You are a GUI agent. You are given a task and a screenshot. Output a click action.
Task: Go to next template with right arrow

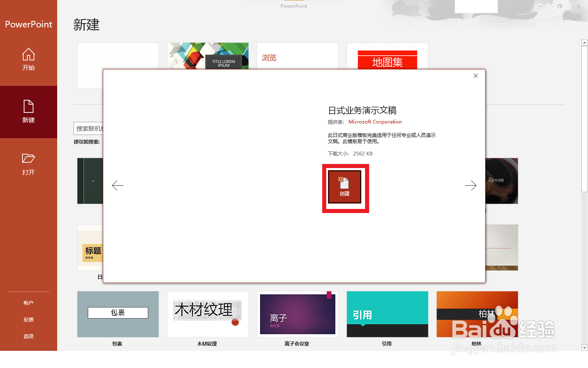coord(470,185)
